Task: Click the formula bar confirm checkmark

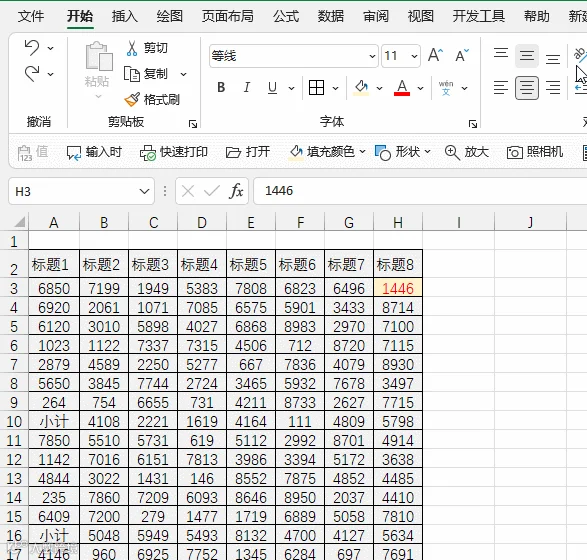Action: pos(212,191)
